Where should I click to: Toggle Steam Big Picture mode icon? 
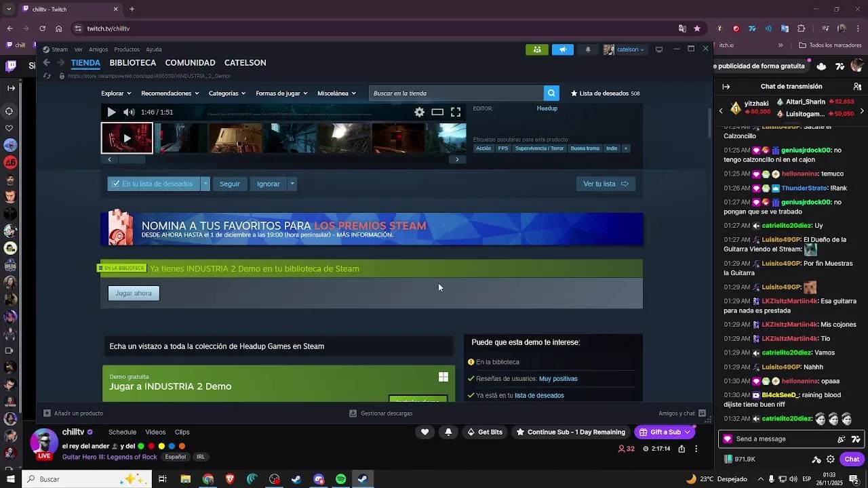point(658,49)
